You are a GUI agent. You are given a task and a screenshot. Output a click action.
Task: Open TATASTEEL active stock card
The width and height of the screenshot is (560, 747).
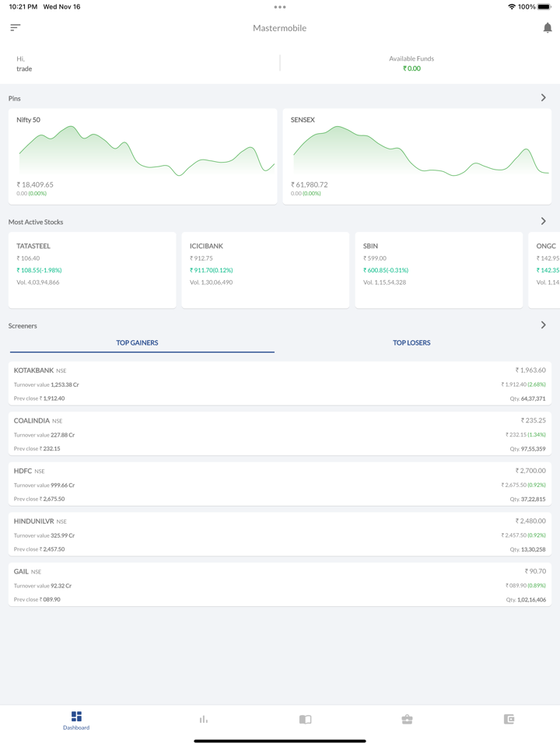pyautogui.click(x=92, y=269)
